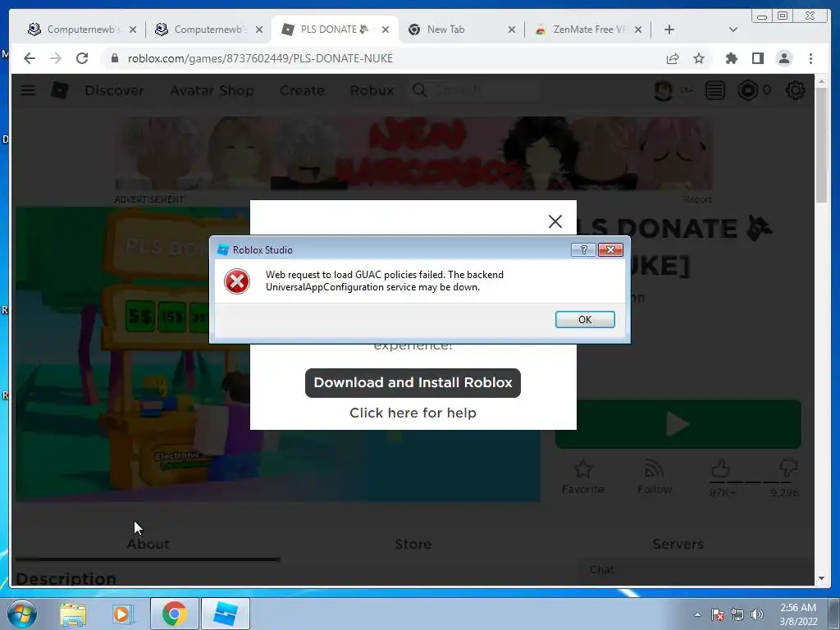
Task: Close the ZenMate Free VPN tab
Action: click(638, 30)
